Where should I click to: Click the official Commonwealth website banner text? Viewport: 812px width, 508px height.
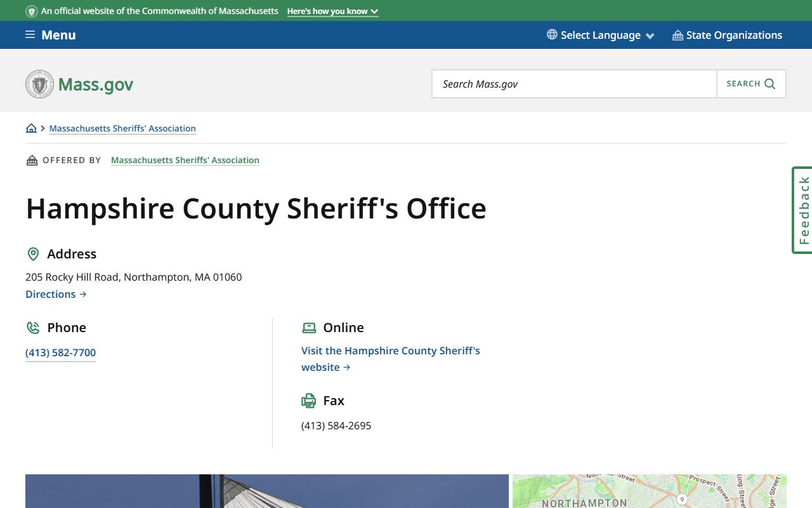tap(160, 11)
